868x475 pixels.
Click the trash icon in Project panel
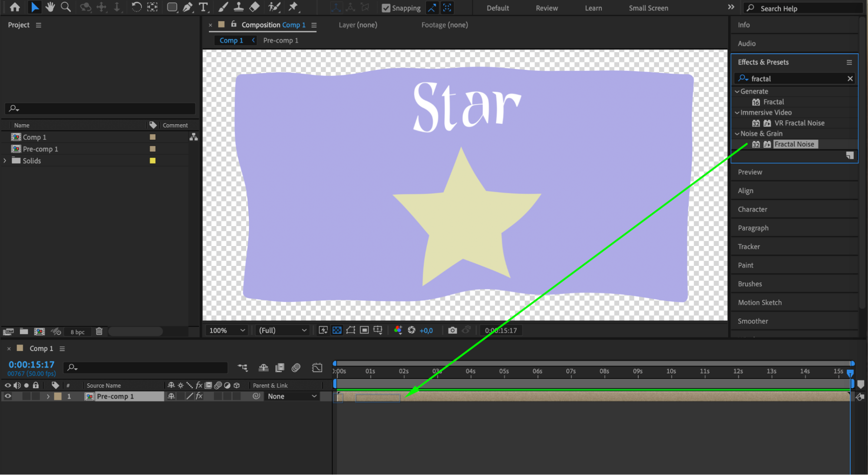tap(99, 331)
